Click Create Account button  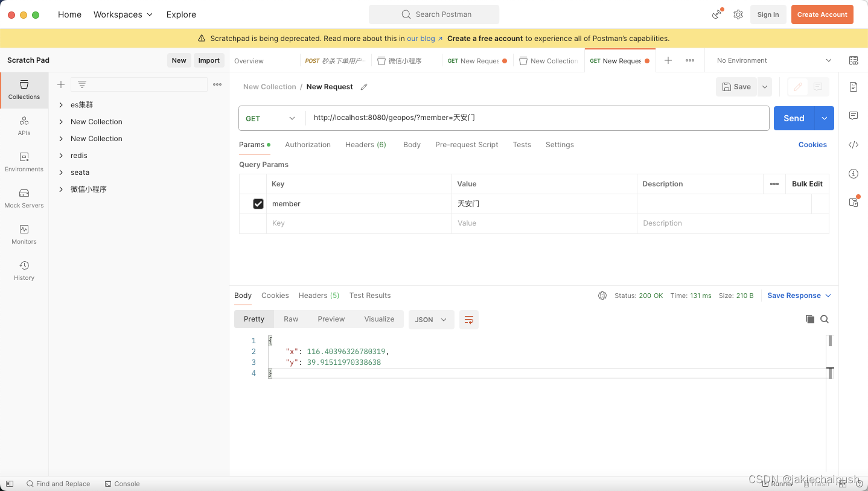(x=822, y=14)
